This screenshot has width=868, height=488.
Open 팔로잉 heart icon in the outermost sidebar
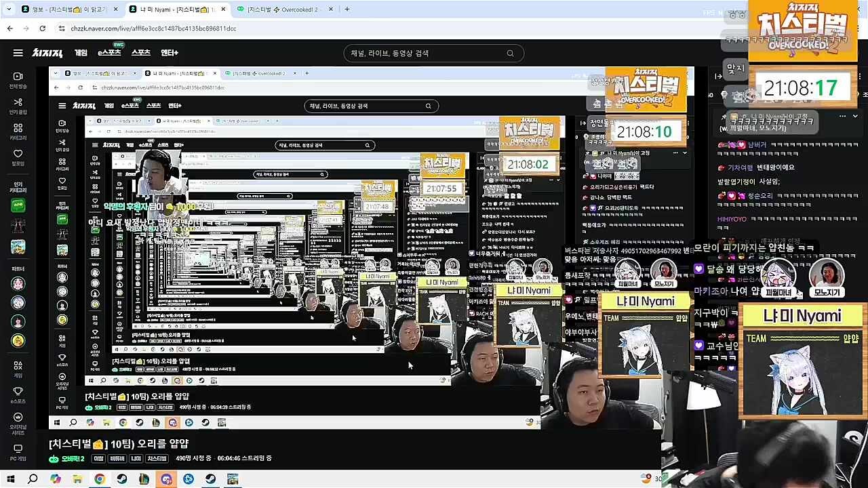click(18, 157)
